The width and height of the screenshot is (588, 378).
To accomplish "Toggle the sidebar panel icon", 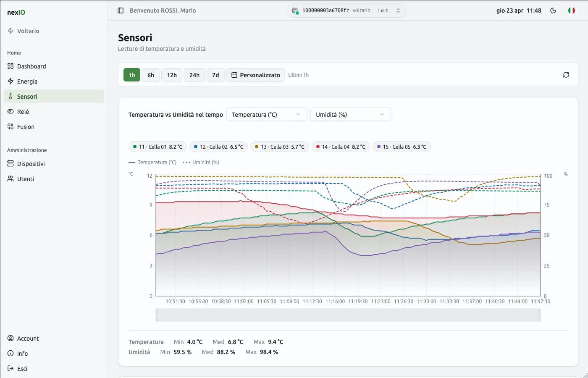I will (x=121, y=10).
